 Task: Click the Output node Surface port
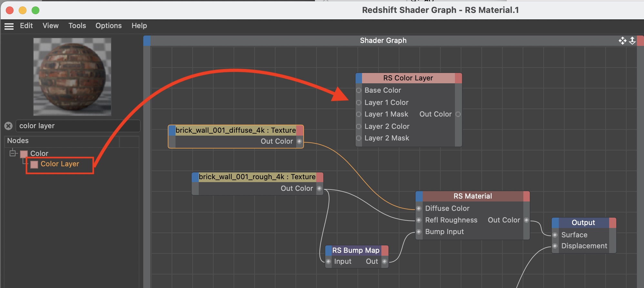click(555, 235)
